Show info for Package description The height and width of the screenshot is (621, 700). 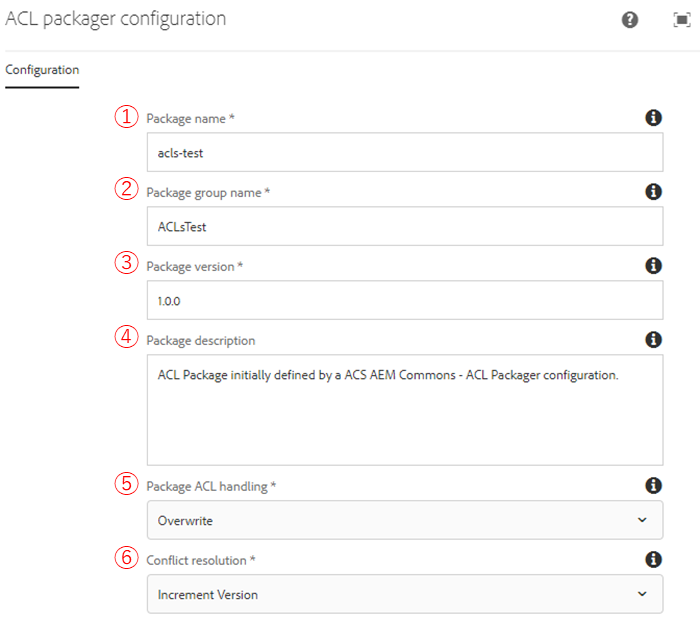[653, 340]
